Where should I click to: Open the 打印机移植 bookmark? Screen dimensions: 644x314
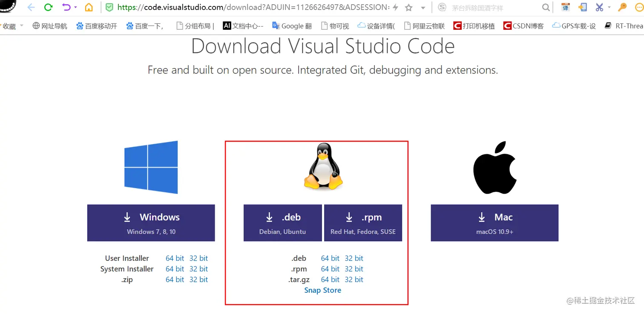(474, 26)
